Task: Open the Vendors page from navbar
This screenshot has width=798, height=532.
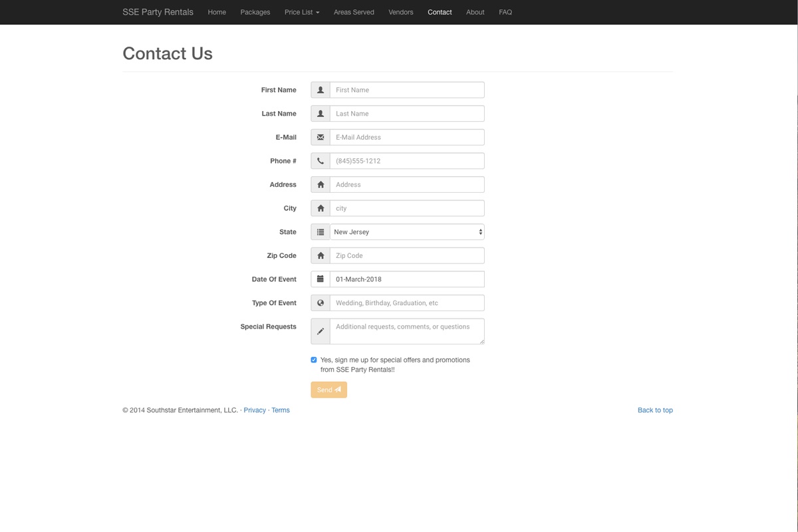Action: (x=401, y=12)
